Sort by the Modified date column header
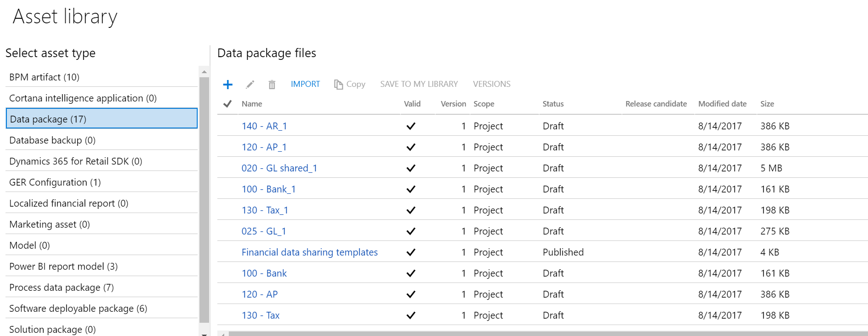The width and height of the screenshot is (868, 336). pyautogui.click(x=722, y=104)
